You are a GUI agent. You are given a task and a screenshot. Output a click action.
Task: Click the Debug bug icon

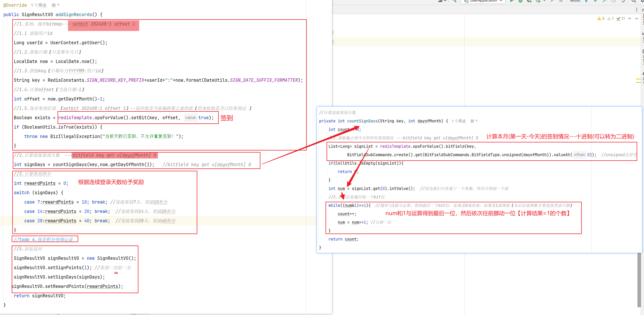[520, 1]
